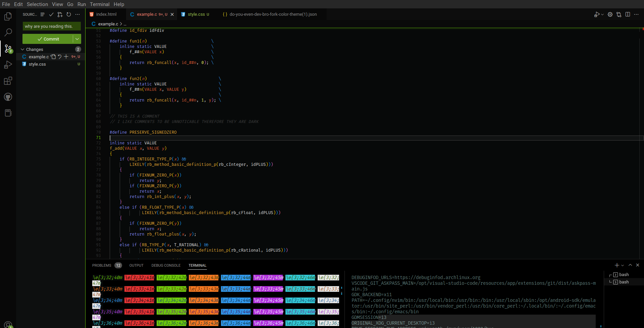Discard changes for example.c
The height and width of the screenshot is (328, 644).
[60, 57]
